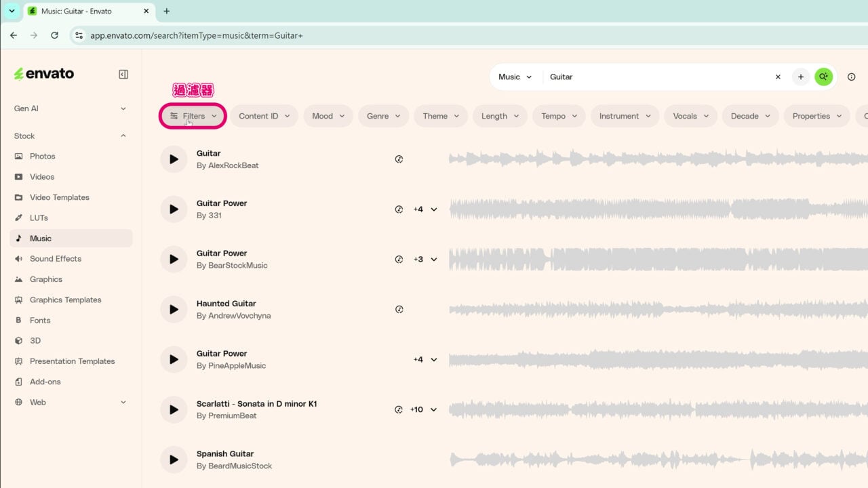Expand +4 versions of PineAppleMusic track
The height and width of the screenshot is (488, 868).
[425, 359]
